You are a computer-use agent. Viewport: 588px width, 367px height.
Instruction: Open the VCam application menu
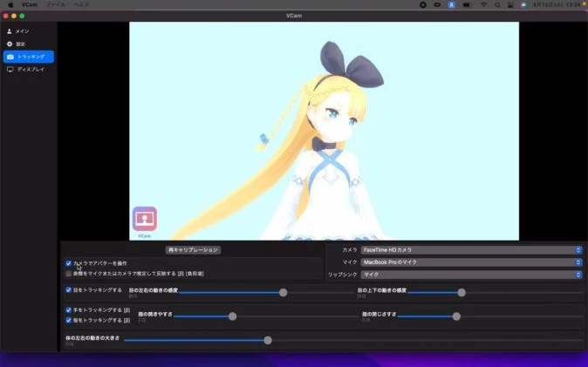(30, 5)
